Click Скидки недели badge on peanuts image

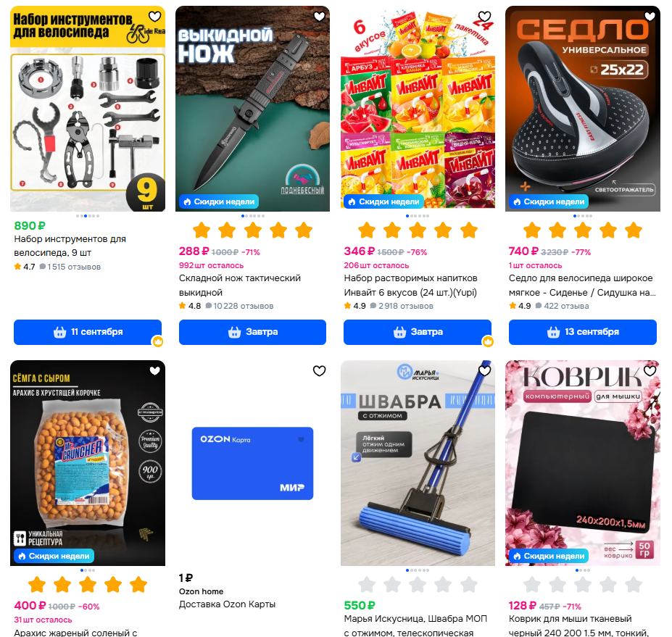[x=54, y=556]
